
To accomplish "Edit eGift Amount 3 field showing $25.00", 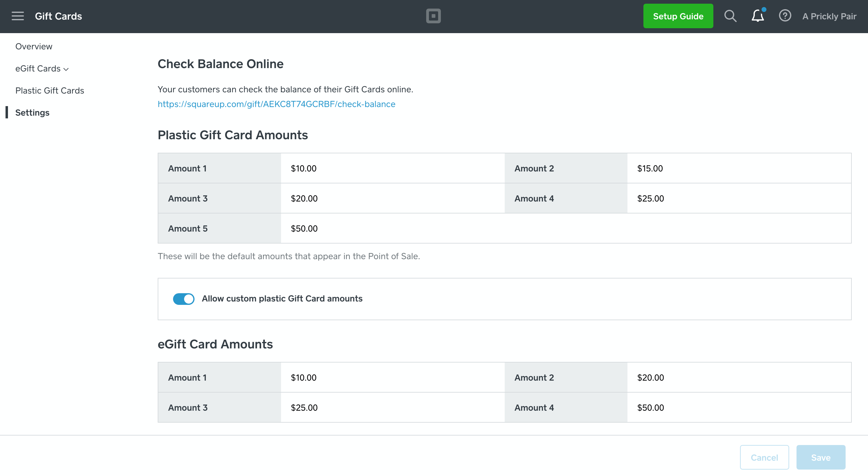I will tap(392, 408).
